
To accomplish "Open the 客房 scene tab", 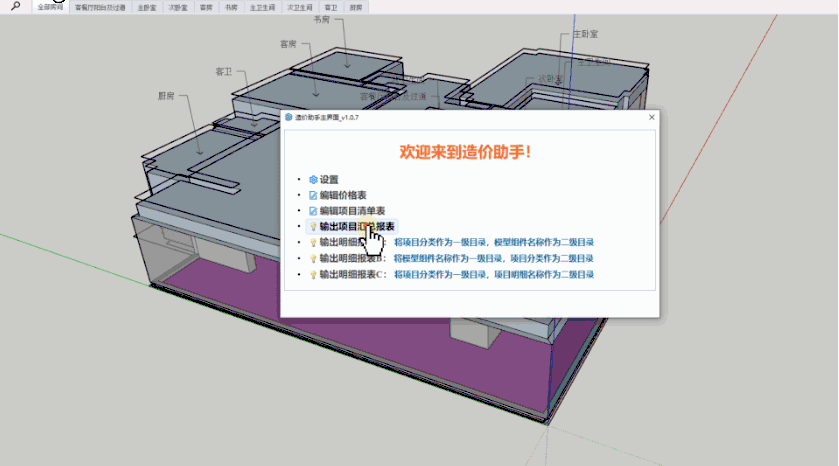I will tap(206, 7).
